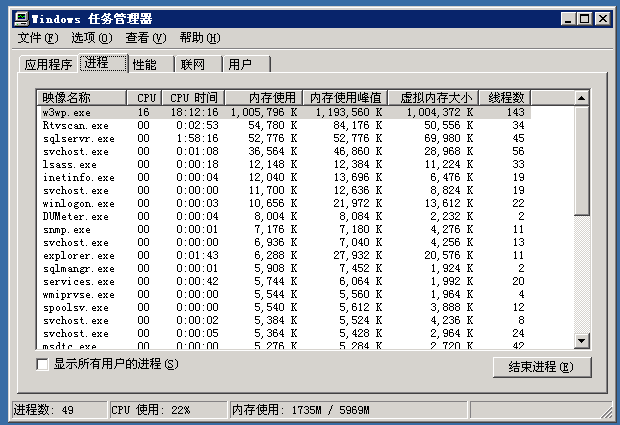This screenshot has height=425, width=620.
Task: Sort by 线程数 column header
Action: click(x=505, y=98)
